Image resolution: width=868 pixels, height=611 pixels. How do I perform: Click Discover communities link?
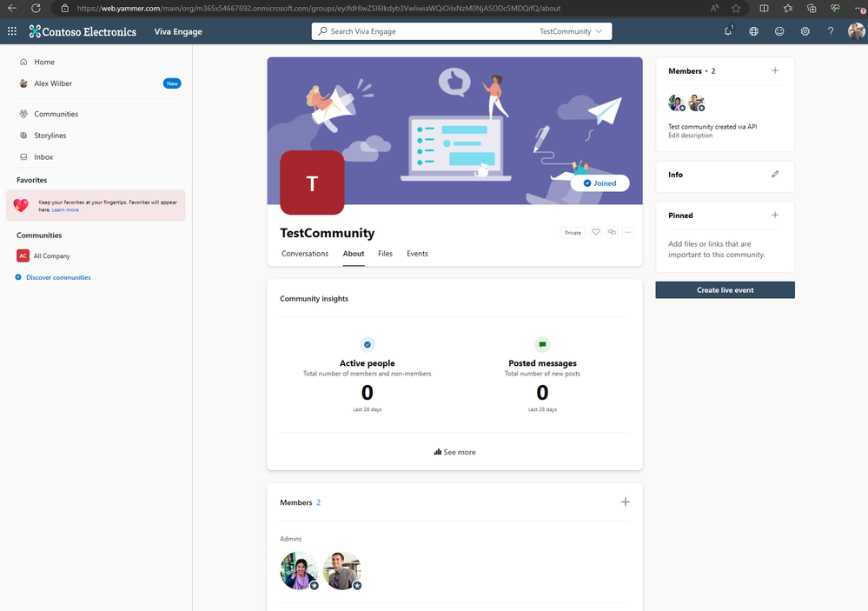pos(58,277)
